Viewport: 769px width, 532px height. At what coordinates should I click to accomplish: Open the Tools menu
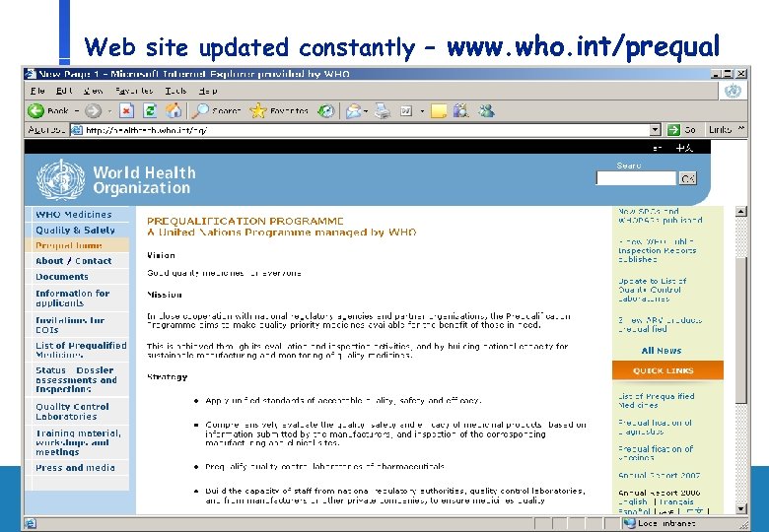175,91
